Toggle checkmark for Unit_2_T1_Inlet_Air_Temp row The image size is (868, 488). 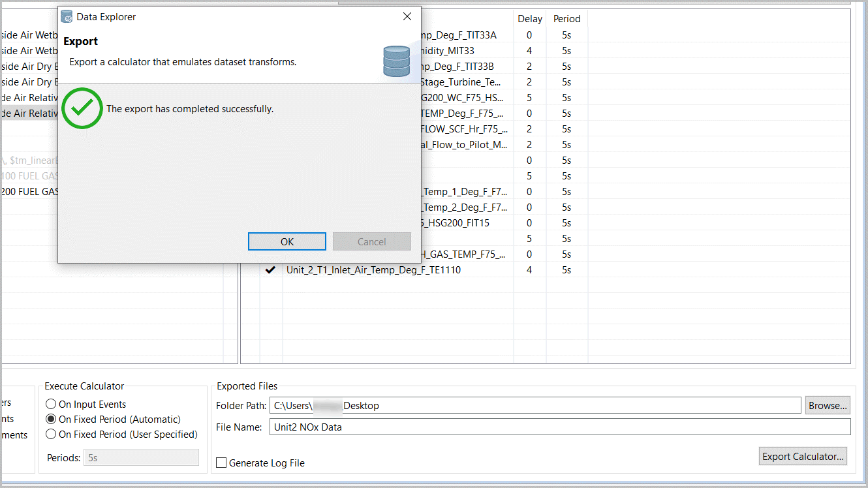point(270,270)
